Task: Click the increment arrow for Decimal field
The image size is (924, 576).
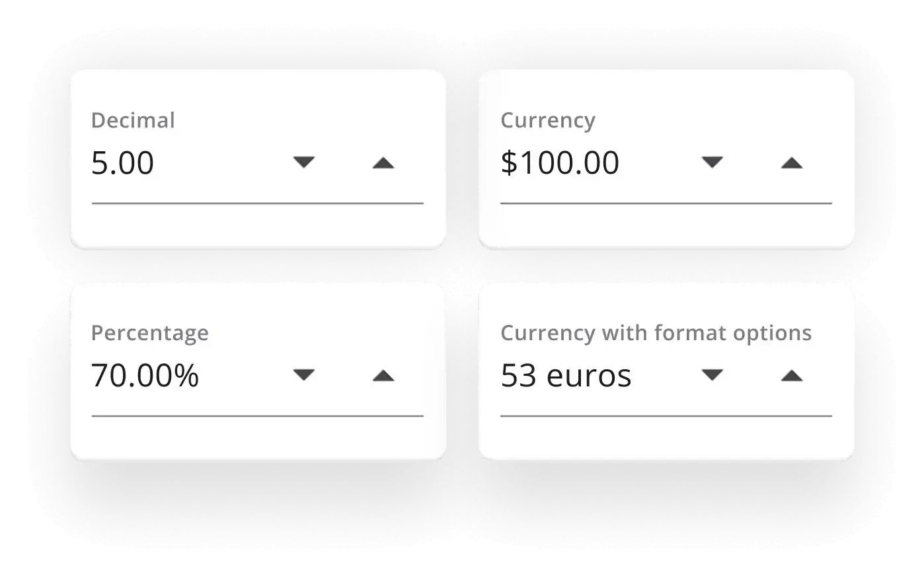Action: click(382, 162)
